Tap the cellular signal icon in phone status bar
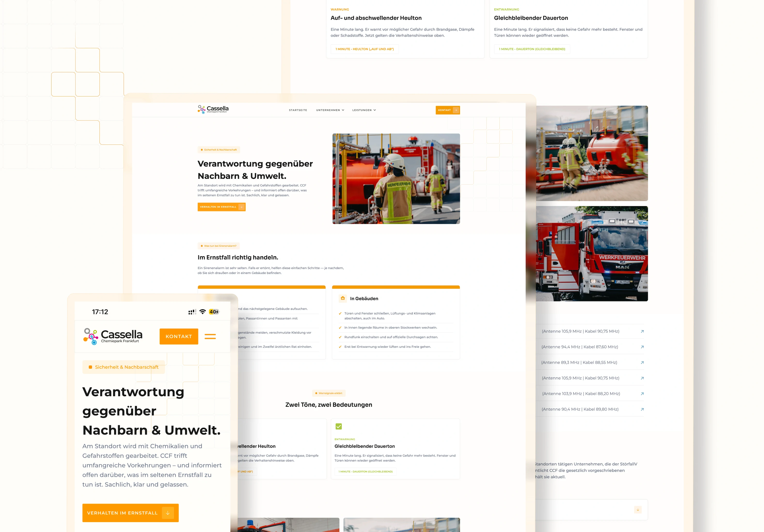This screenshot has height=532, width=764. tap(192, 312)
